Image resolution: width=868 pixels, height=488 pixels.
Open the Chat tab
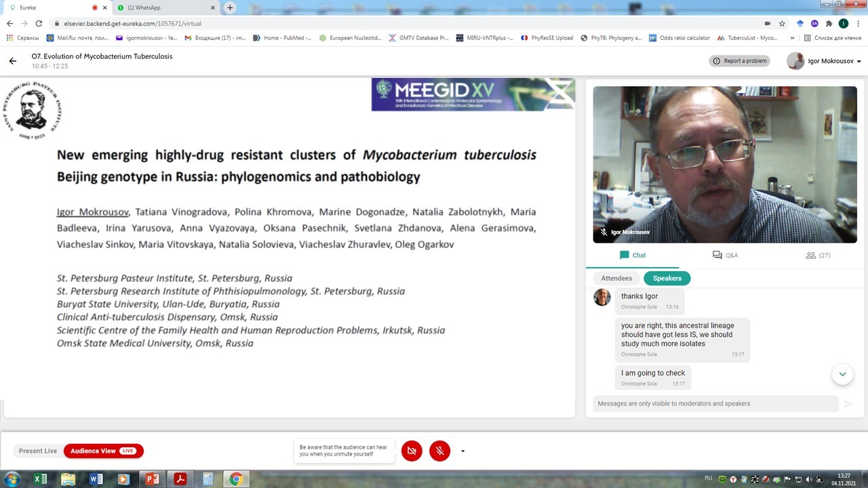(633, 256)
